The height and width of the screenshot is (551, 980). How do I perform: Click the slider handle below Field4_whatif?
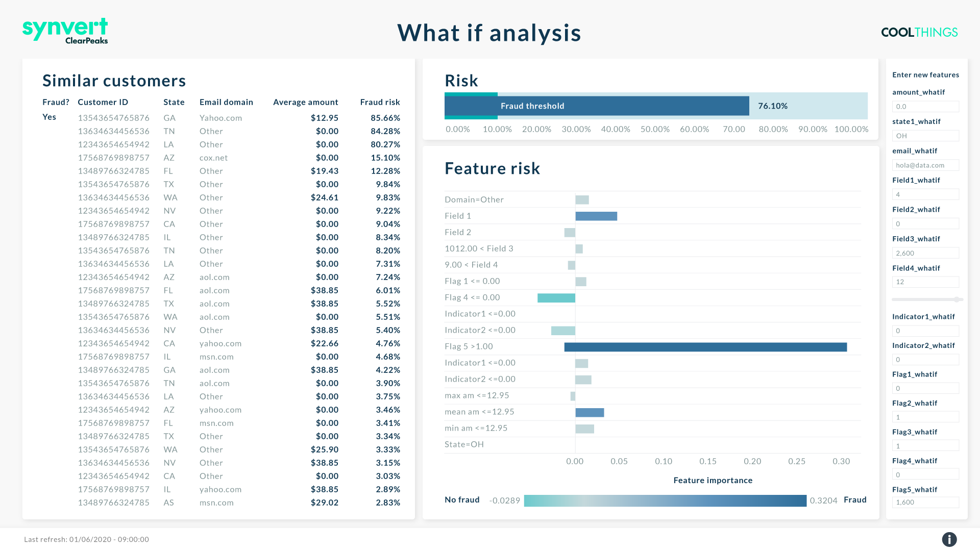click(957, 299)
